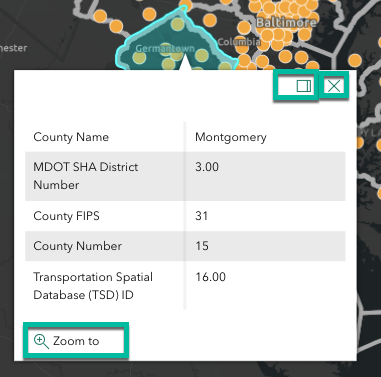Click the Germantown label on the map
This screenshot has height=377, width=381.
point(165,48)
